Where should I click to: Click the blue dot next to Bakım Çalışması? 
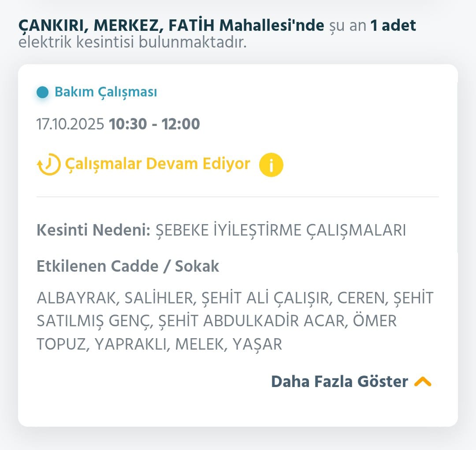click(43, 92)
